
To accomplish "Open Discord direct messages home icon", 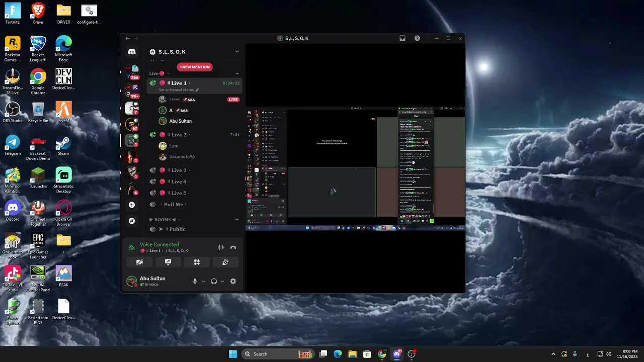I will (x=132, y=52).
